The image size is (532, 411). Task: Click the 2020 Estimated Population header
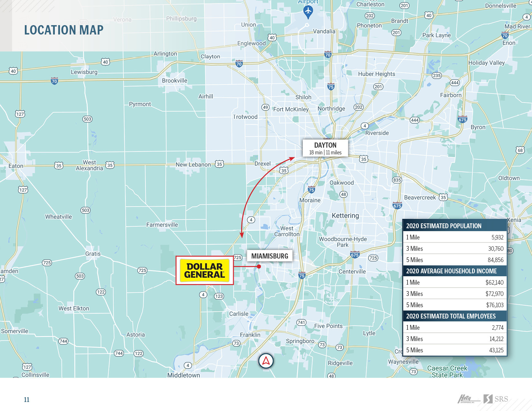tap(455, 226)
